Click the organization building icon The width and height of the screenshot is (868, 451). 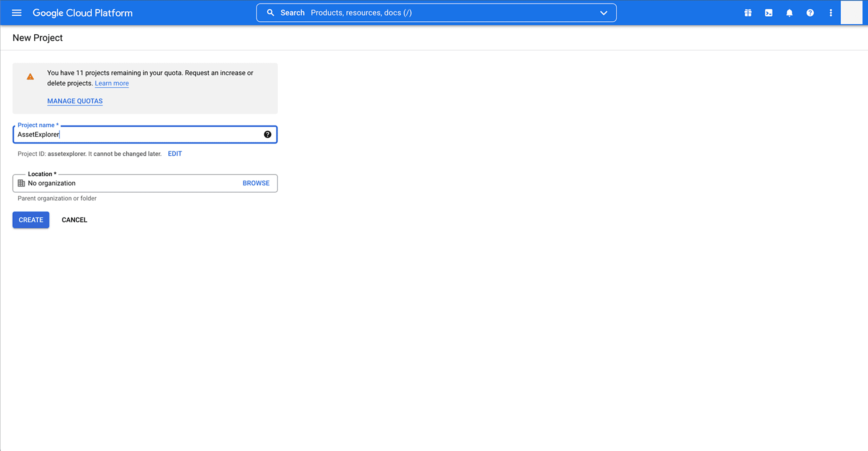point(21,183)
